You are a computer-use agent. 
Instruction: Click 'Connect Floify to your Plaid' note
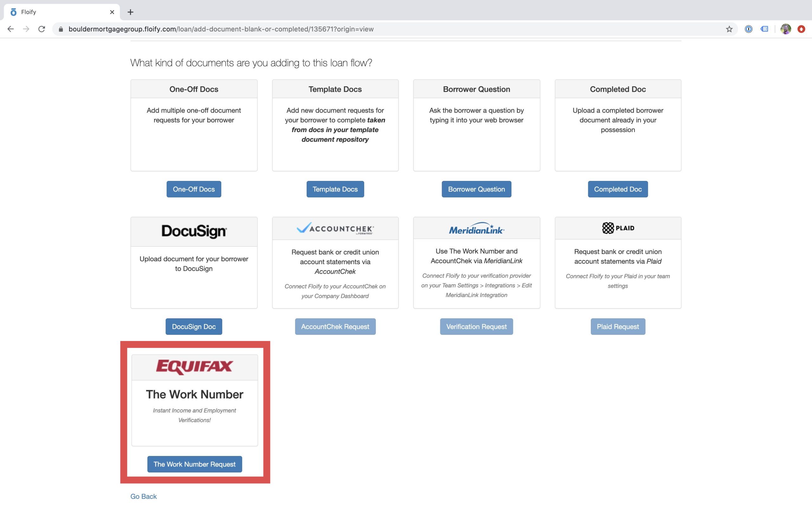click(x=618, y=281)
